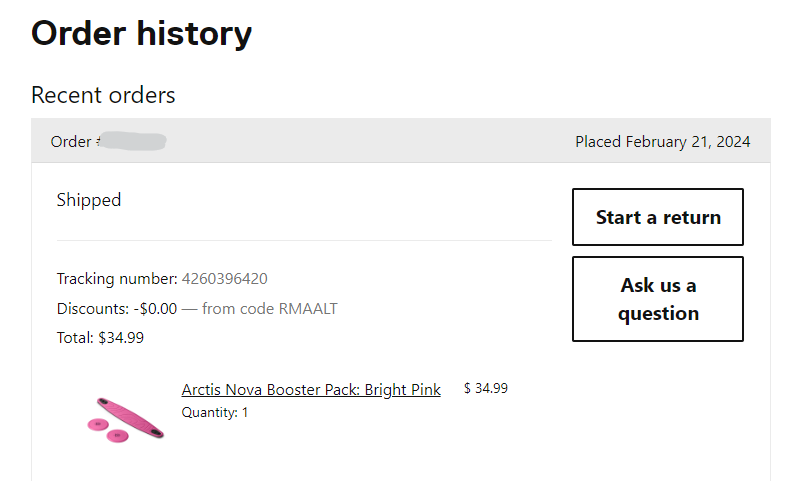Open the Arctis Nova Booster Pack link

coord(311,390)
